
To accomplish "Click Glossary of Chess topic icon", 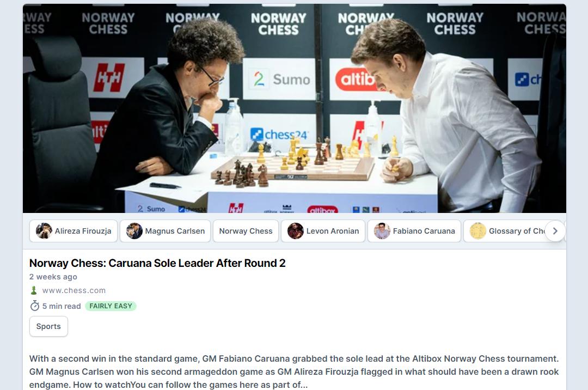I will [x=478, y=231].
